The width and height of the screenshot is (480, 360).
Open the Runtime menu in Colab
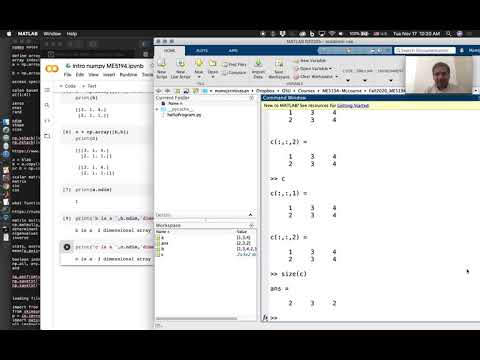pyautogui.click(x=128, y=75)
